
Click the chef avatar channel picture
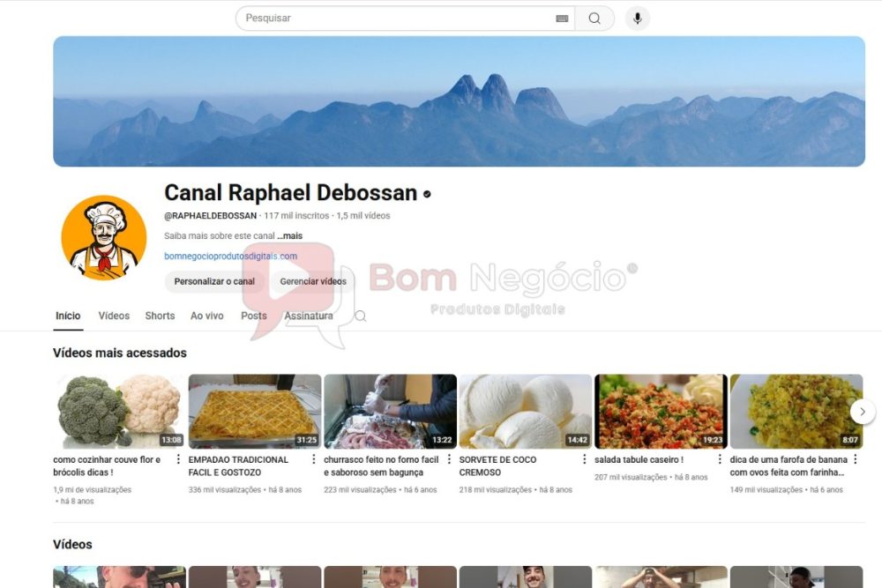click(x=104, y=238)
